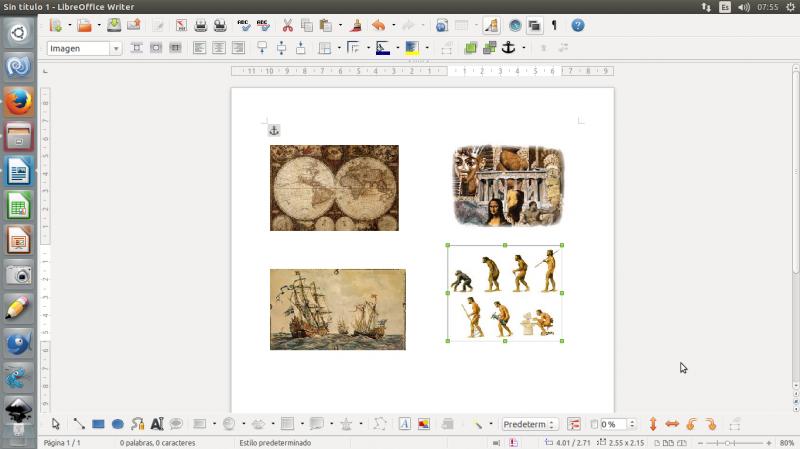800x449 pixels.
Task: Insert image from file
Action: click(424, 424)
